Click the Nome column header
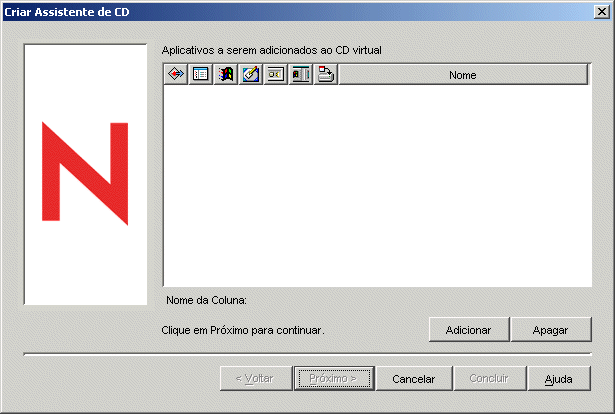 [x=463, y=74]
